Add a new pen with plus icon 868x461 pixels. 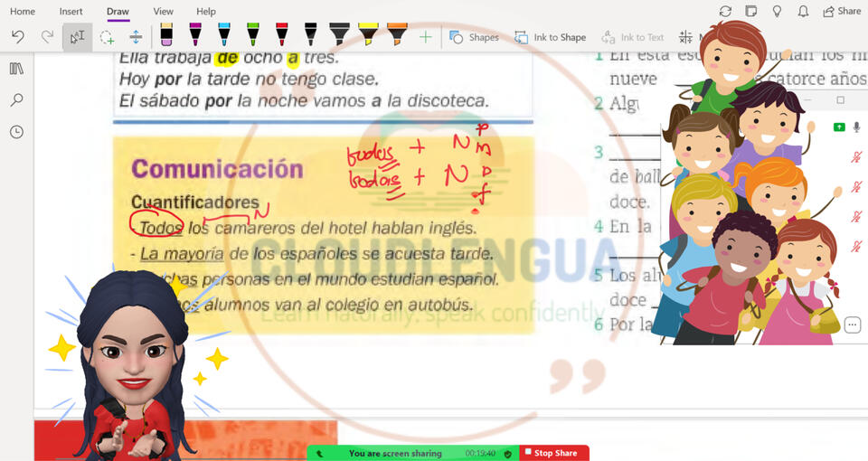tap(425, 37)
